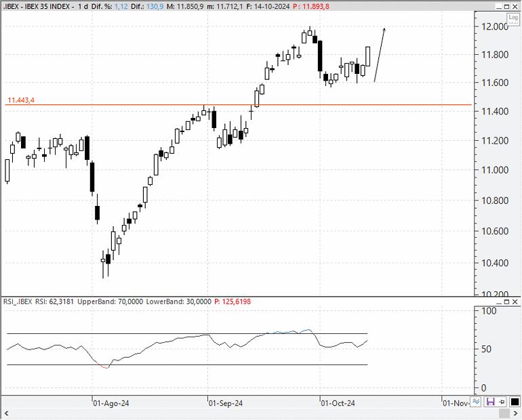Click the 11.800 price axis label
This screenshot has width=522, height=420.
[495, 55]
